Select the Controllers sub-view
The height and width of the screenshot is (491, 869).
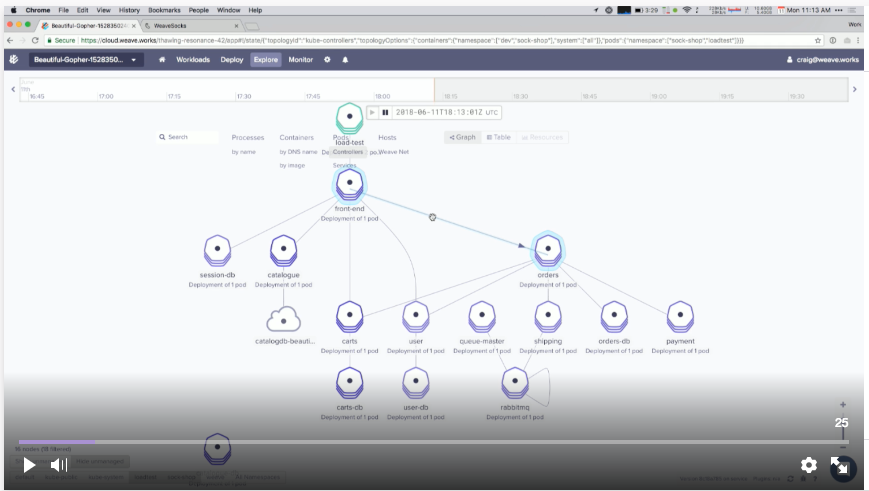[348, 152]
